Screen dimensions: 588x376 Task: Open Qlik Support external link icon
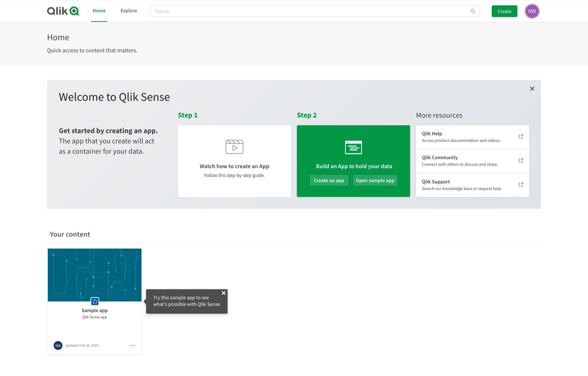(x=521, y=185)
